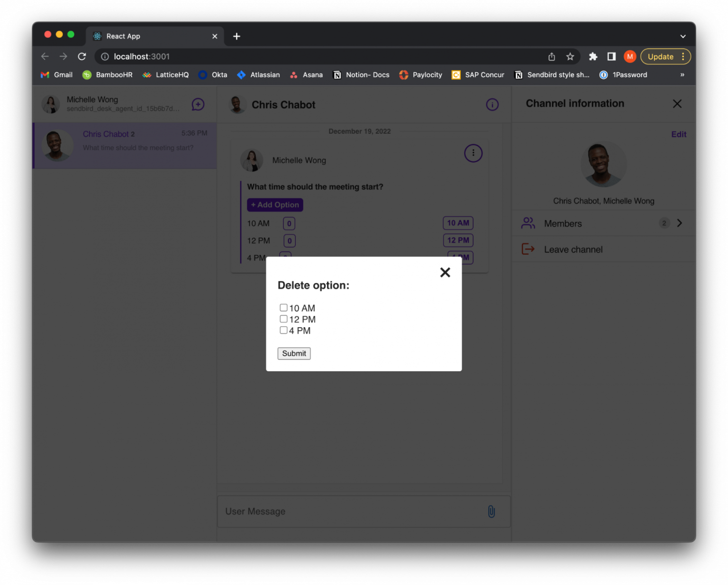Open Notion- Docs bookmark

coord(361,75)
